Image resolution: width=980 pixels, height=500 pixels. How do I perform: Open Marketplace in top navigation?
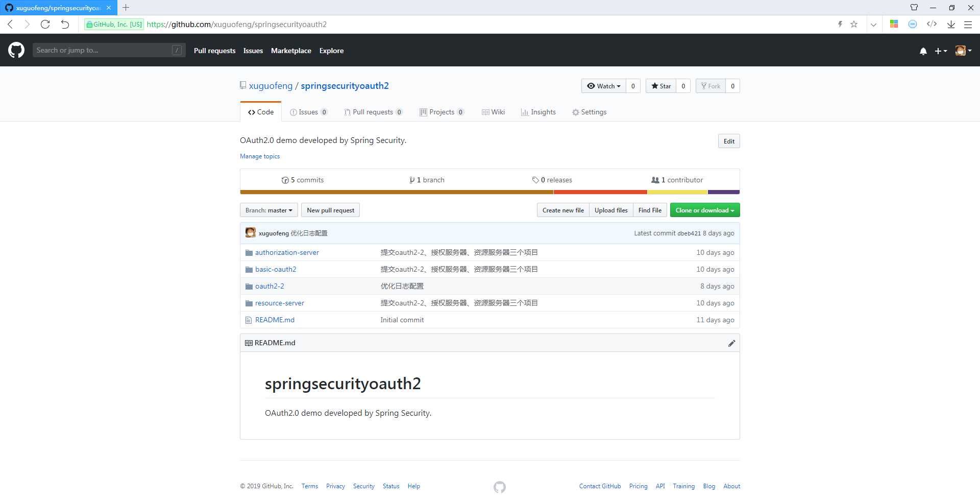pos(291,51)
